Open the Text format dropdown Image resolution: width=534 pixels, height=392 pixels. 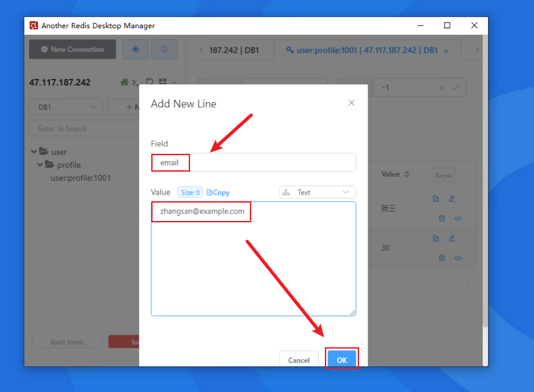coord(318,193)
